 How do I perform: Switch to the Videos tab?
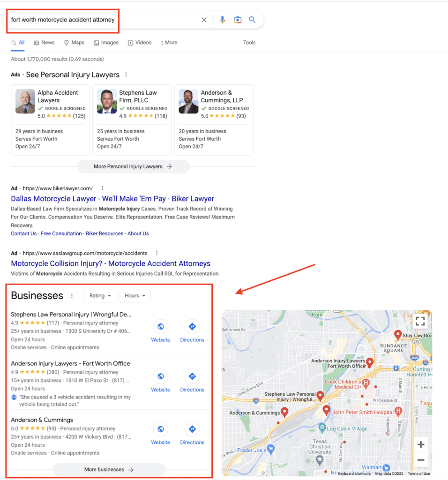click(140, 43)
